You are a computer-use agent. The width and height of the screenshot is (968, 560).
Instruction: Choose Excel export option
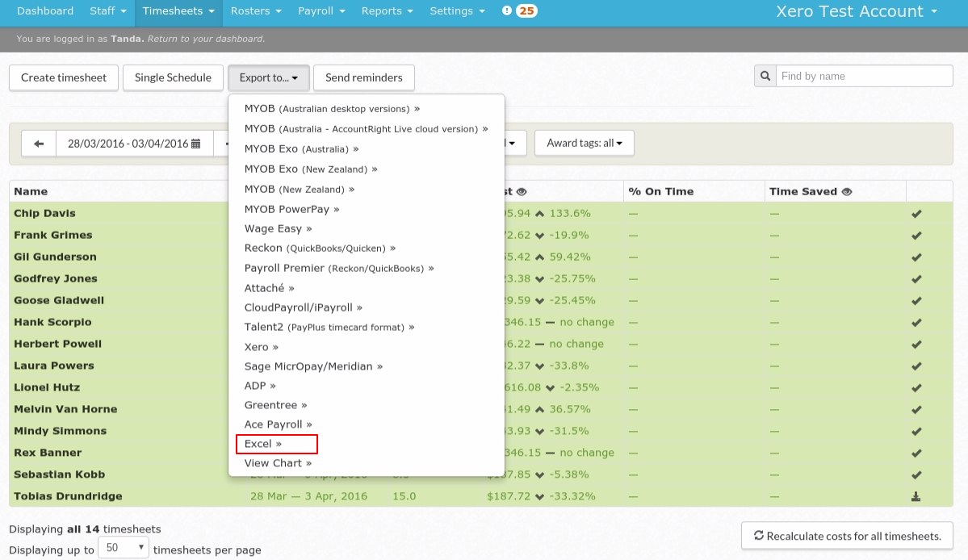(263, 444)
